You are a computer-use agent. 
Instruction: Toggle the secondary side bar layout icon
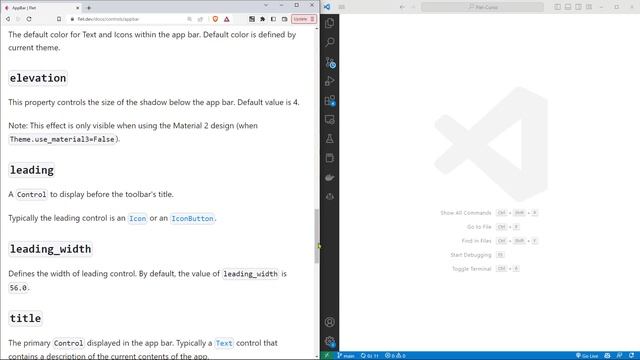pos(578,7)
